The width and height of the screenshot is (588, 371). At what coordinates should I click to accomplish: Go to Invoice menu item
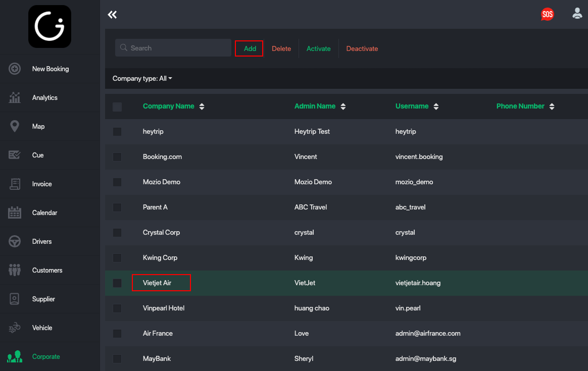42,184
